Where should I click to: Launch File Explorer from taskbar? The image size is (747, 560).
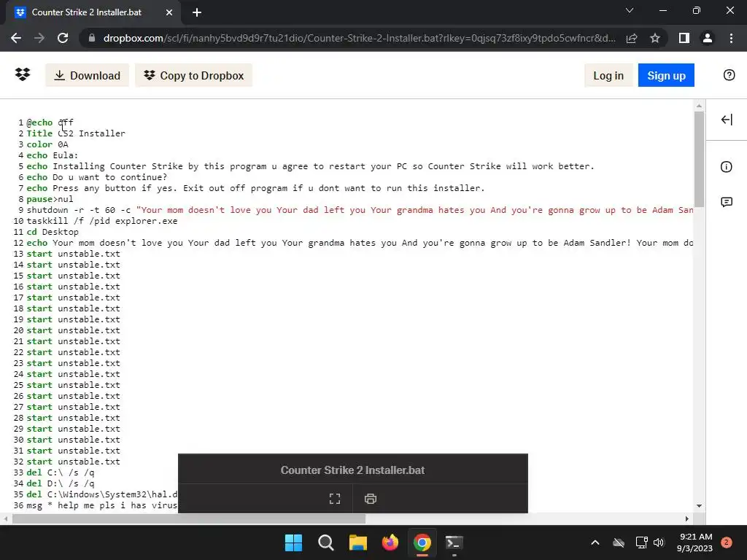coord(357,542)
